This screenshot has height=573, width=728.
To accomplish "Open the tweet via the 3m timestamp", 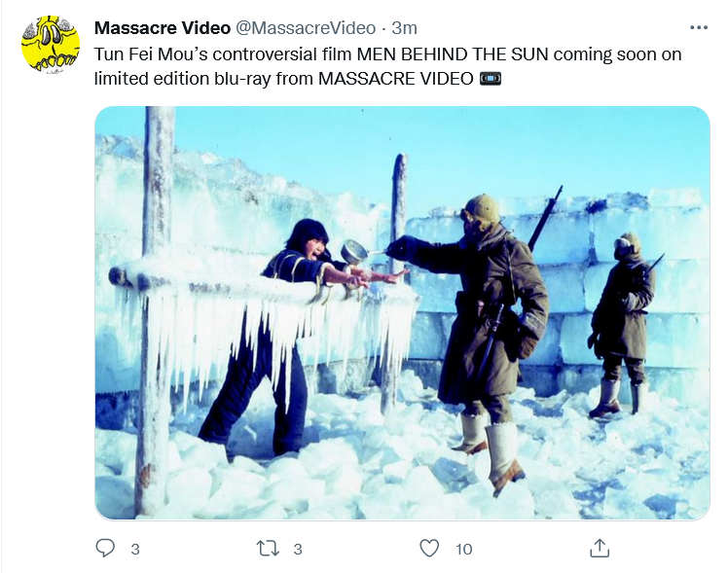I will [404, 28].
